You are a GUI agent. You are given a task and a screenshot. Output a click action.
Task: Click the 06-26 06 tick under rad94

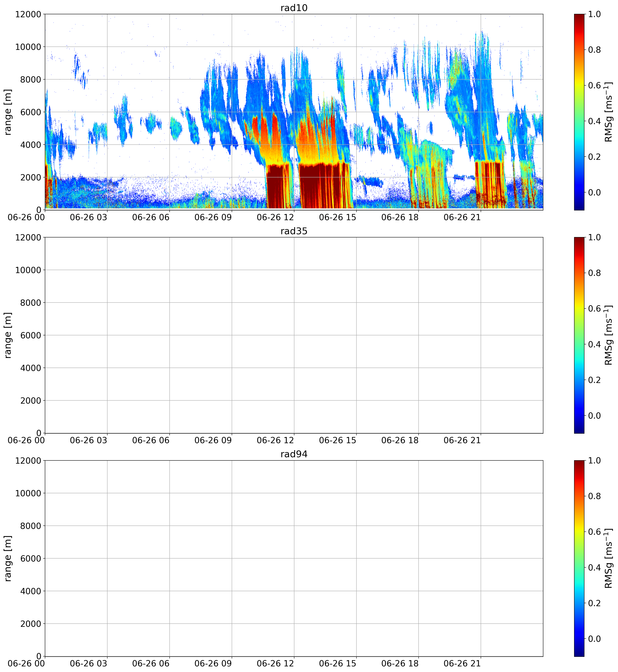[151, 664]
